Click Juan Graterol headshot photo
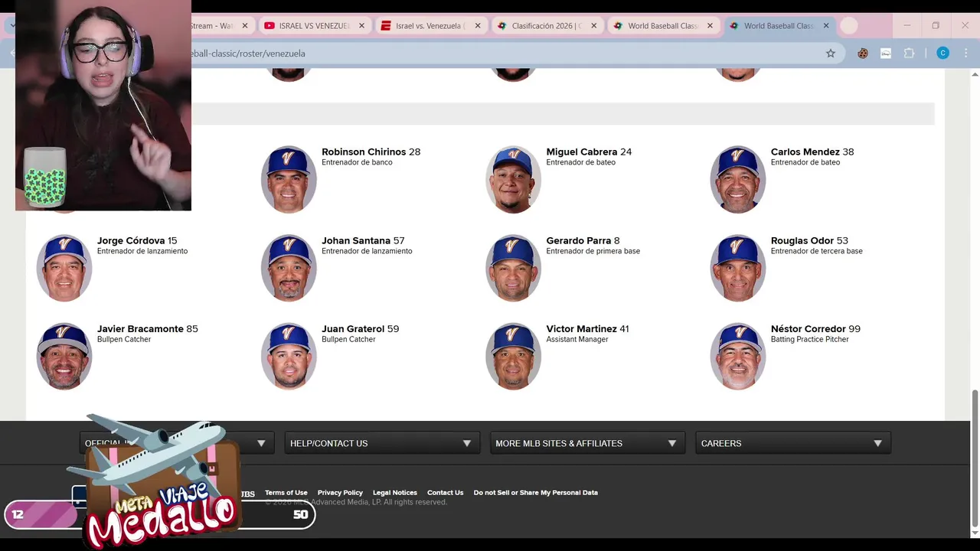 (x=289, y=357)
